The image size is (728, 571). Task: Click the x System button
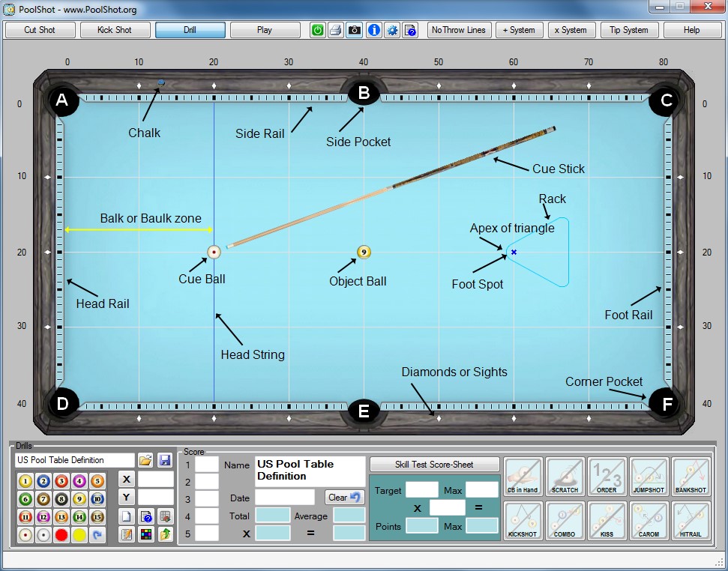[571, 30]
